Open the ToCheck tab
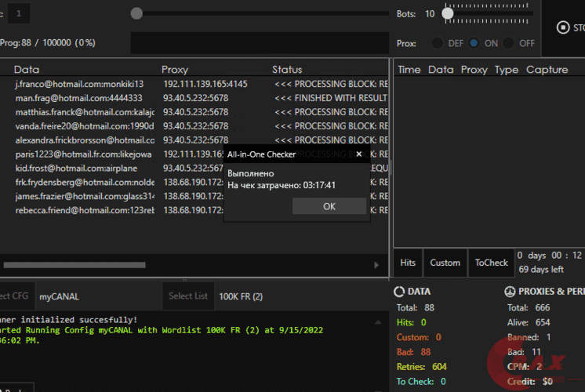585x392 pixels. 491,263
